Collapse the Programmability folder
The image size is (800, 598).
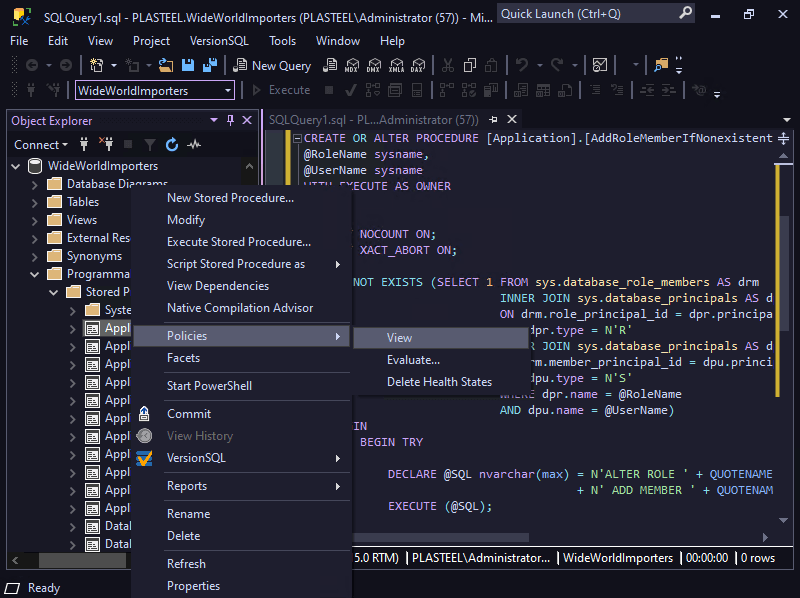coord(34,275)
